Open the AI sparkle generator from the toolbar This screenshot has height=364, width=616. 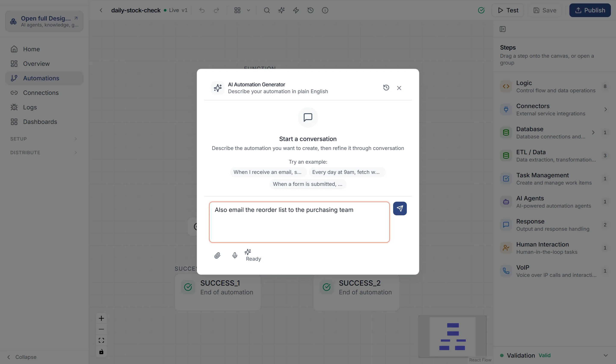coord(281,10)
